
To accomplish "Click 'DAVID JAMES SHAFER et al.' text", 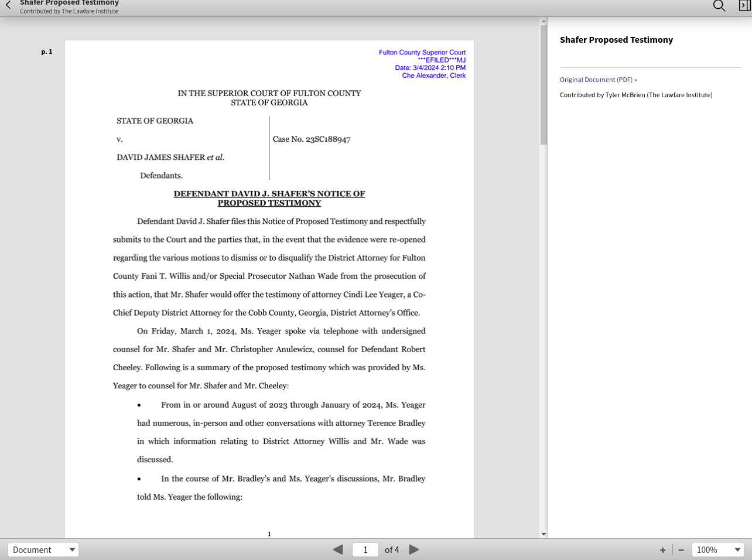I will [170, 158].
